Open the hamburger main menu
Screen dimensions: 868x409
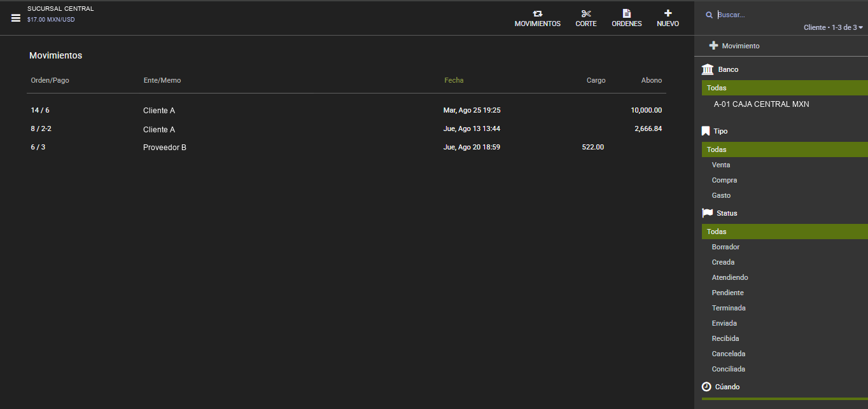point(16,18)
